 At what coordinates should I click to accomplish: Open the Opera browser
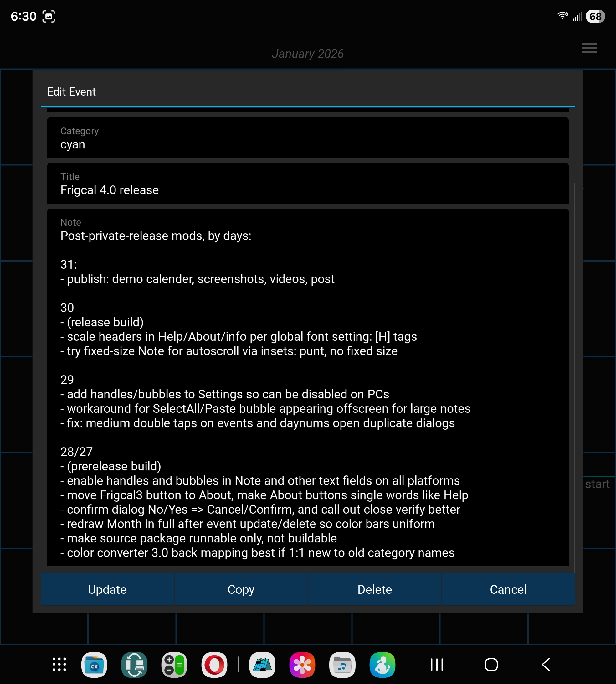(x=214, y=664)
